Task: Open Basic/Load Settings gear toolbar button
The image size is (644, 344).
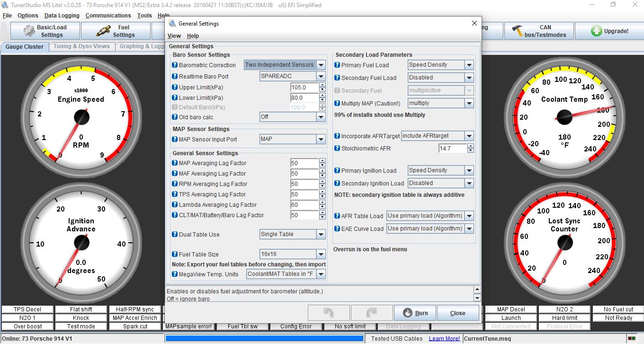Action: point(45,31)
